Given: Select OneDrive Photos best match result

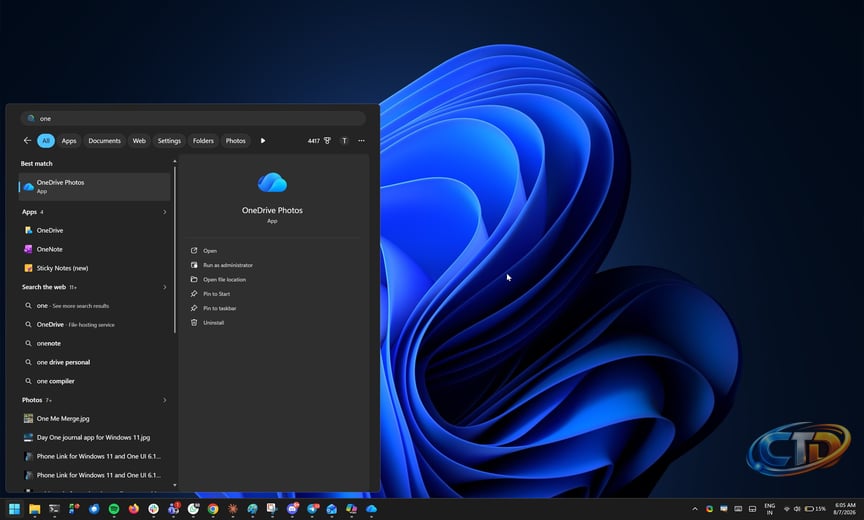Looking at the screenshot, I should click(x=94, y=186).
